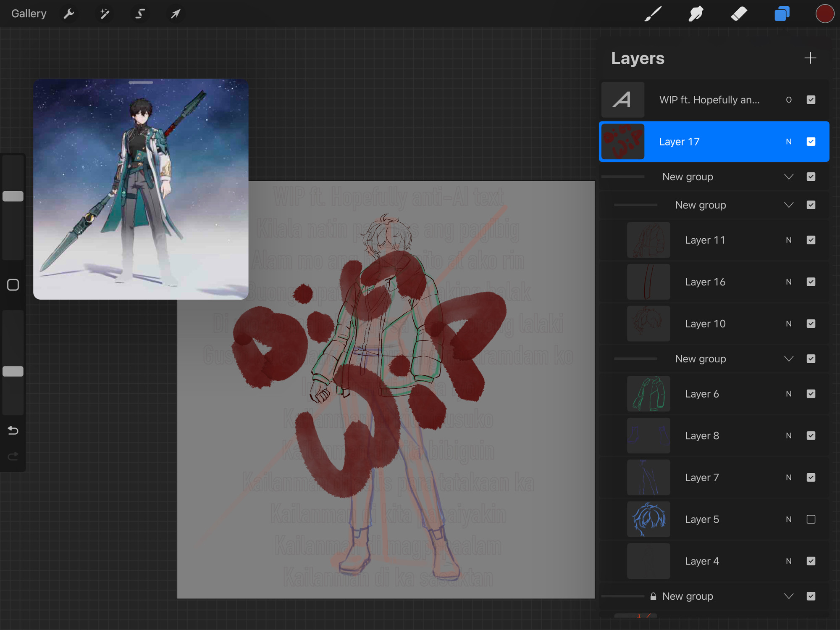Tap the sidebar Modify square button
Viewport: 840px width, 630px height.
point(13,285)
